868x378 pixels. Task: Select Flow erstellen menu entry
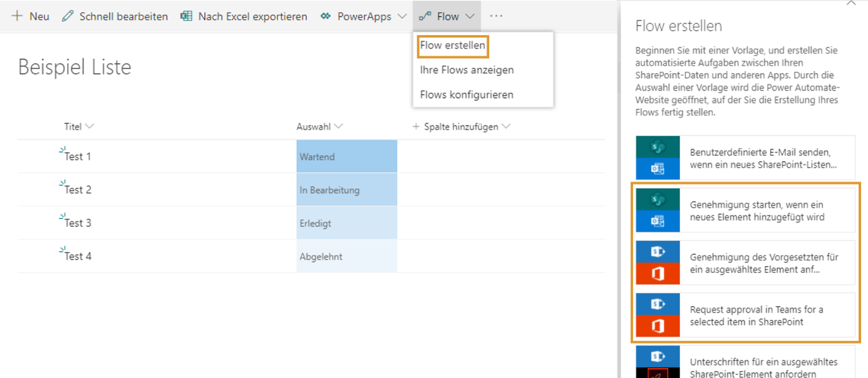pos(452,46)
